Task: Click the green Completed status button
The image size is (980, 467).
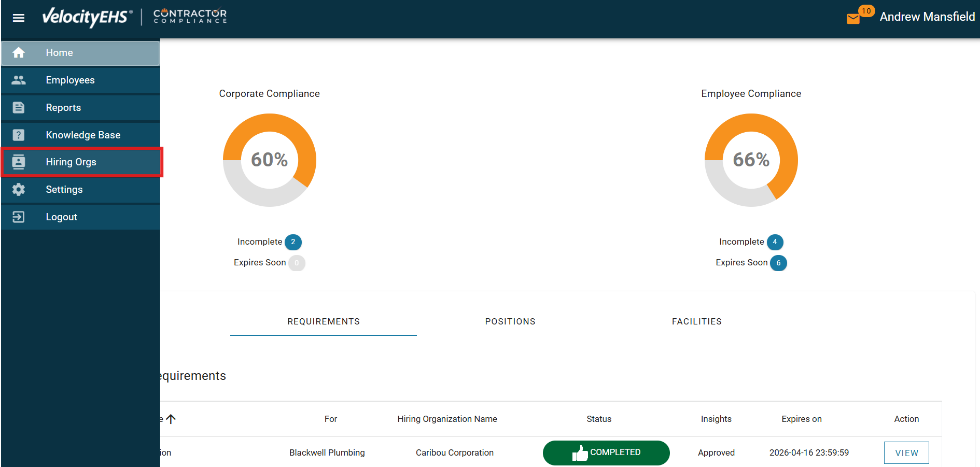Action: (x=606, y=452)
